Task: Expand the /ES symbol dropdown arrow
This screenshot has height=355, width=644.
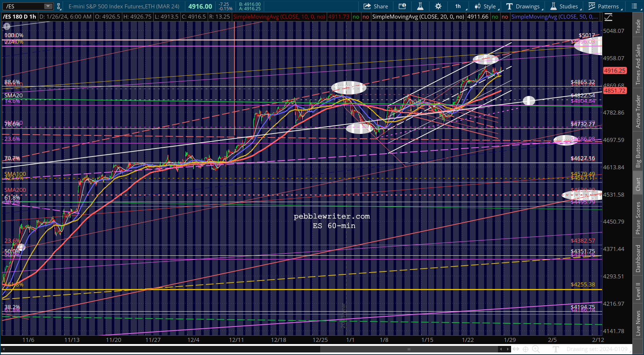Action: pyautogui.click(x=48, y=6)
